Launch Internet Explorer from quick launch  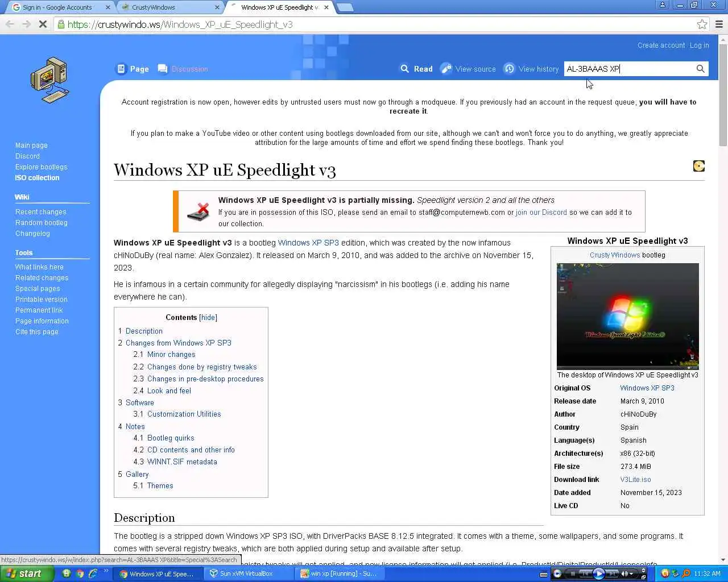93,573
